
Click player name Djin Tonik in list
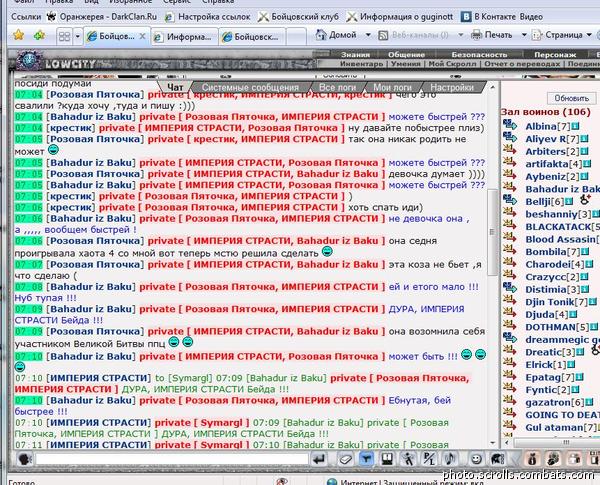[549, 302]
